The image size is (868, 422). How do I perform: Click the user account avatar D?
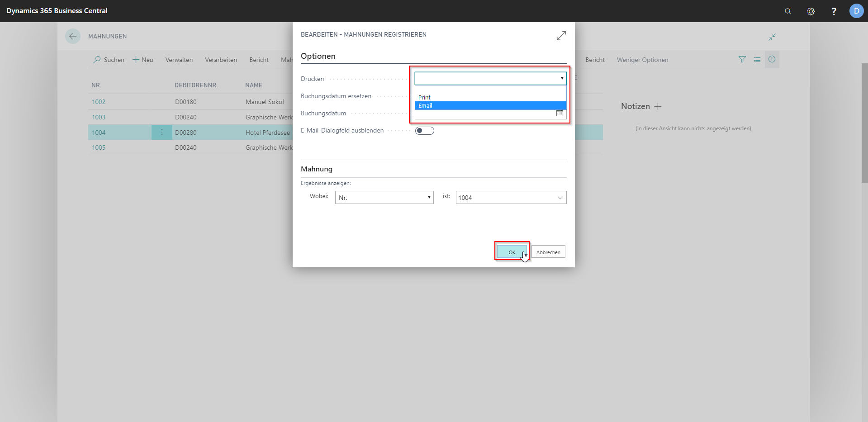coord(856,11)
